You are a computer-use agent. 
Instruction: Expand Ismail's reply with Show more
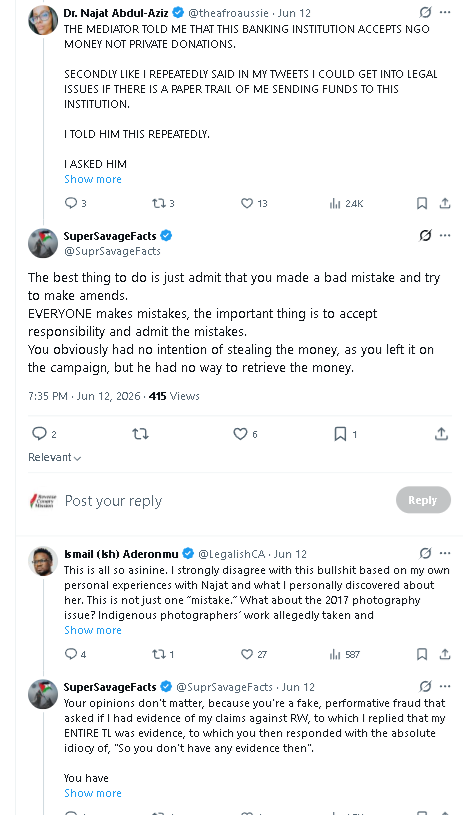pyautogui.click(x=92, y=630)
